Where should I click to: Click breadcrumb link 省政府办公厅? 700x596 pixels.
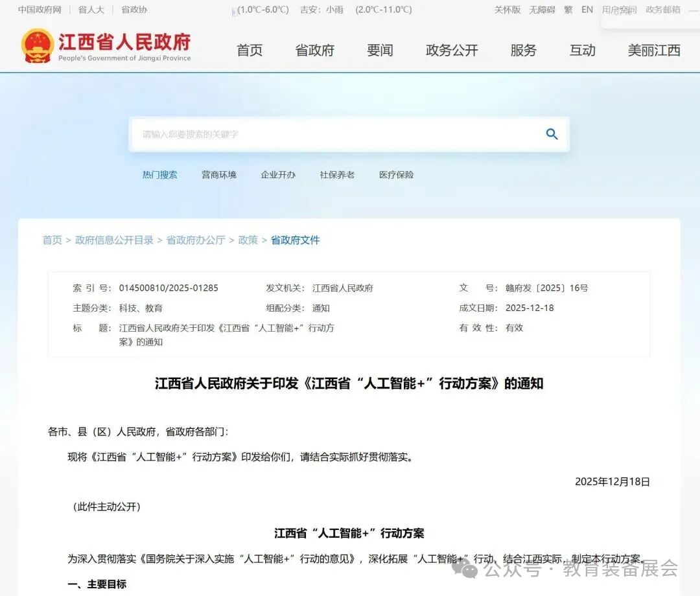pos(195,240)
